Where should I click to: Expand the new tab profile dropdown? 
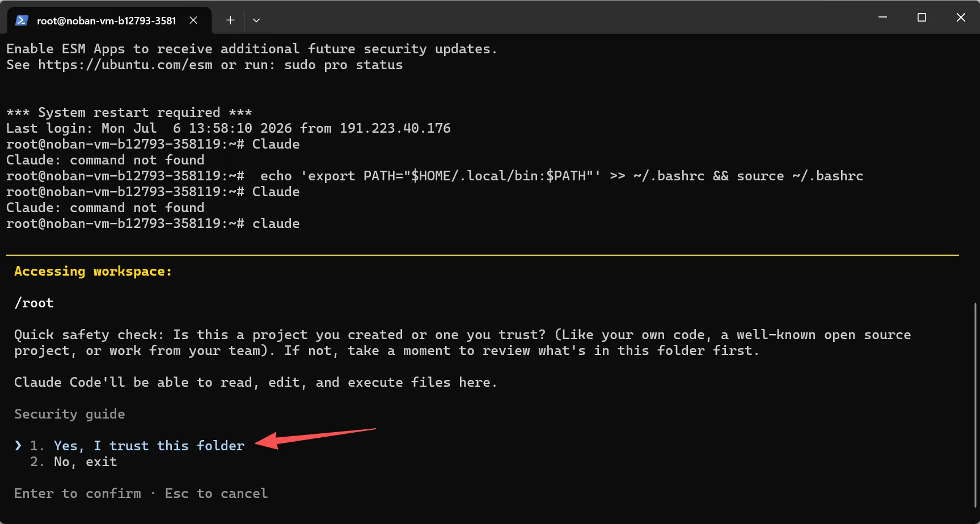(x=256, y=20)
